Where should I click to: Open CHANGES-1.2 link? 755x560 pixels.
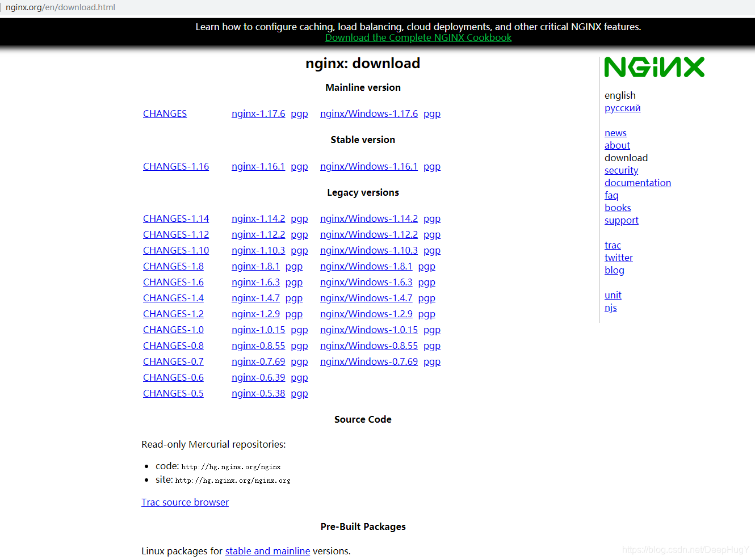pos(173,314)
